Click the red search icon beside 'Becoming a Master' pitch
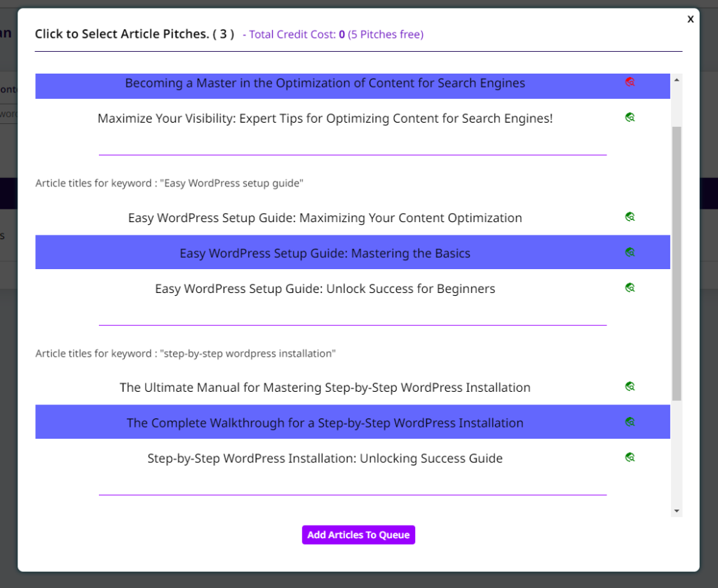The width and height of the screenshot is (718, 588). (x=630, y=83)
